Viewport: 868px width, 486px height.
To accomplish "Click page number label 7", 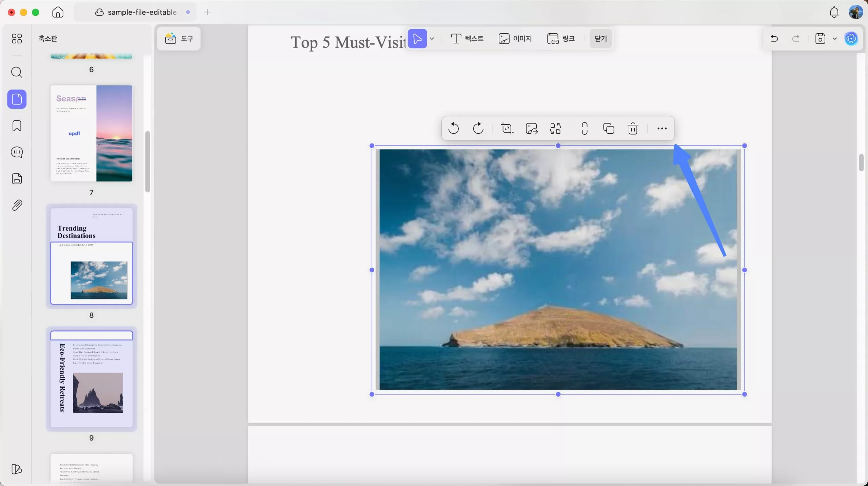I will [91, 192].
